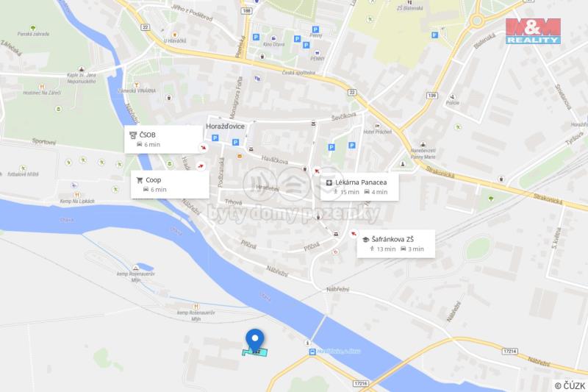Click the highlighted cyan property parcel
Screen dimensions: 588x392
coord(255,352)
